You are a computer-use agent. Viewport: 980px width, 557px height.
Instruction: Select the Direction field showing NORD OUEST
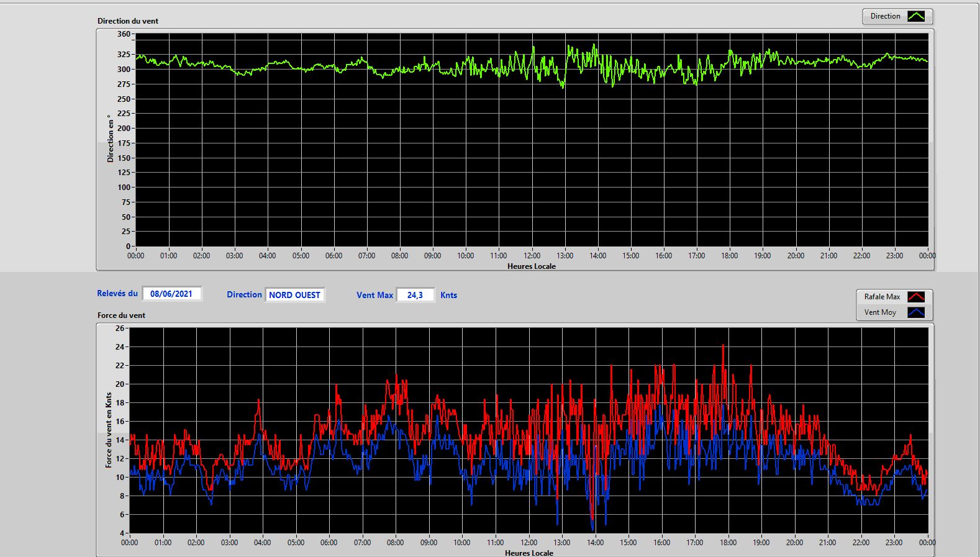pyautogui.click(x=295, y=295)
